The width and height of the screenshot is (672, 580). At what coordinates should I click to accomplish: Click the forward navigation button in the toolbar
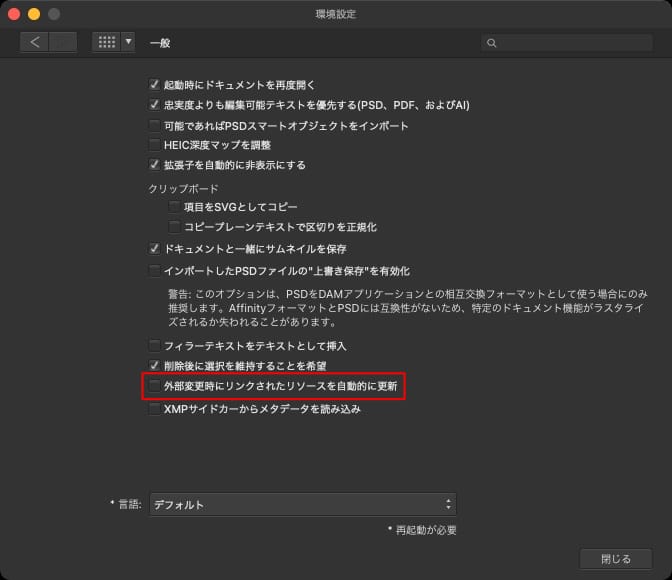63,42
